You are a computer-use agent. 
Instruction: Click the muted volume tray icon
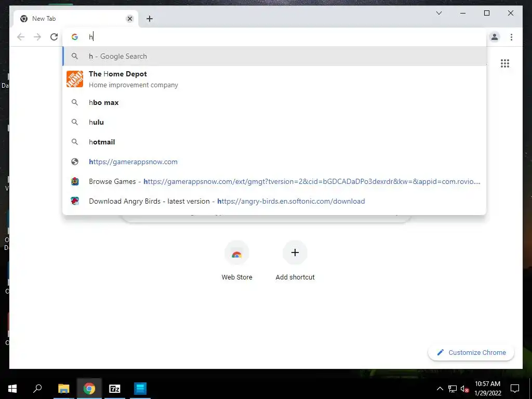465,389
